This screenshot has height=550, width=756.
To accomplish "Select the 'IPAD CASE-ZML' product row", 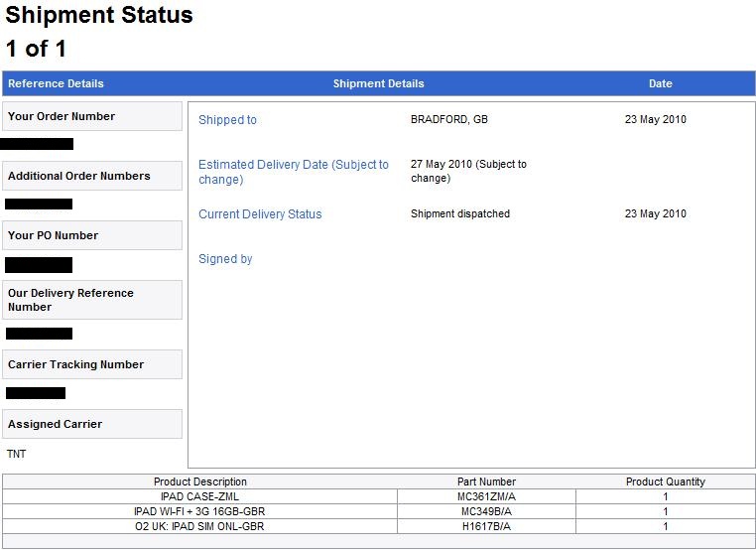I will [x=199, y=496].
